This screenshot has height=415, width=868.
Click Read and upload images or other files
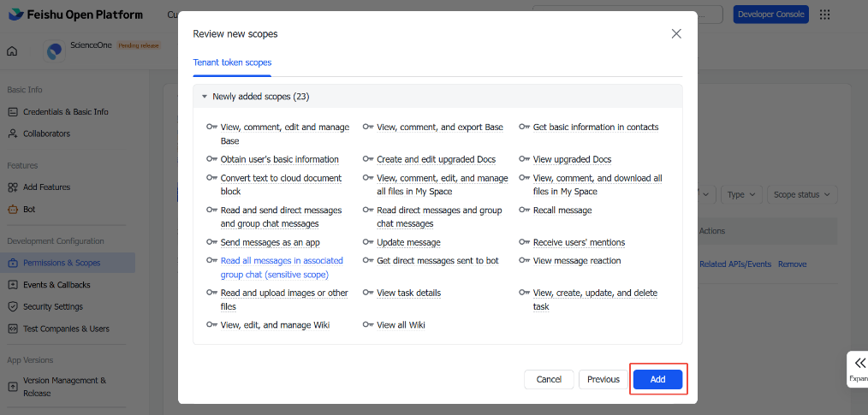(x=284, y=299)
